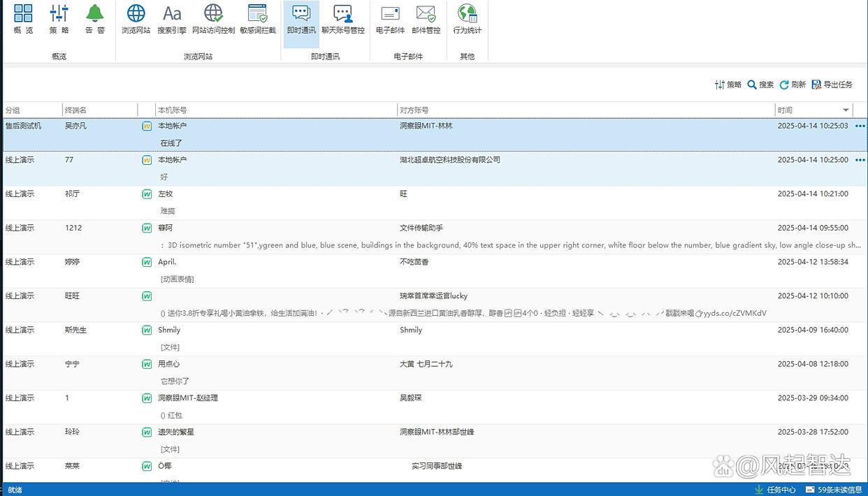
Task: Click the 分组 column header
Action: pyautogui.click(x=33, y=110)
